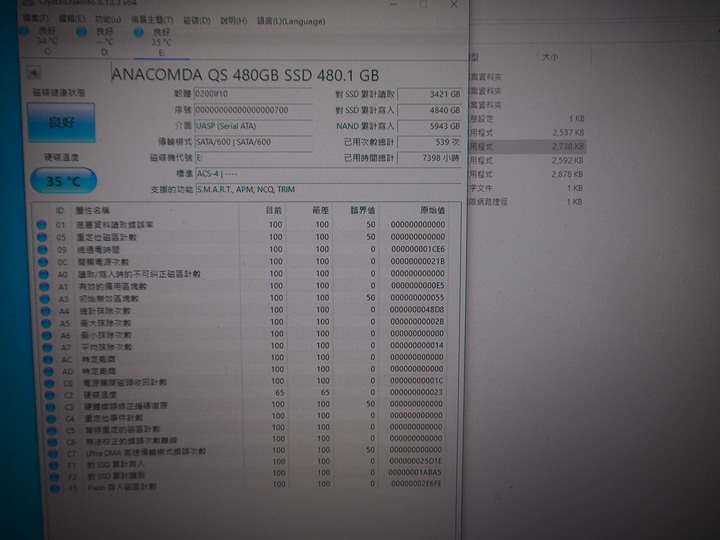Screen dimensions: 720x540
Task: Click status icon of attribute A1
Action: 44,287
